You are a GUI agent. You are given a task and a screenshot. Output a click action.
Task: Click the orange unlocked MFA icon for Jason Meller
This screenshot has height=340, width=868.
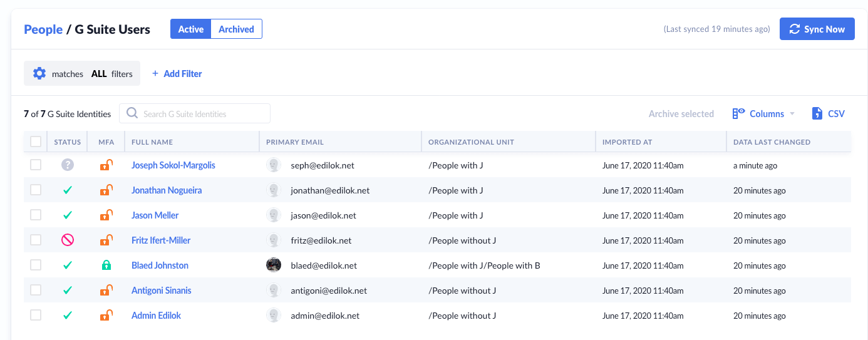click(106, 215)
